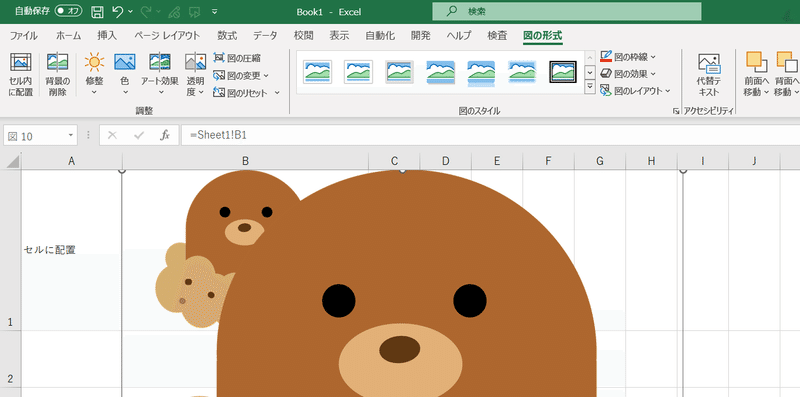This screenshot has width=800, height=397.
Task: Open the Undo history dropdown arrow
Action: 131,12
